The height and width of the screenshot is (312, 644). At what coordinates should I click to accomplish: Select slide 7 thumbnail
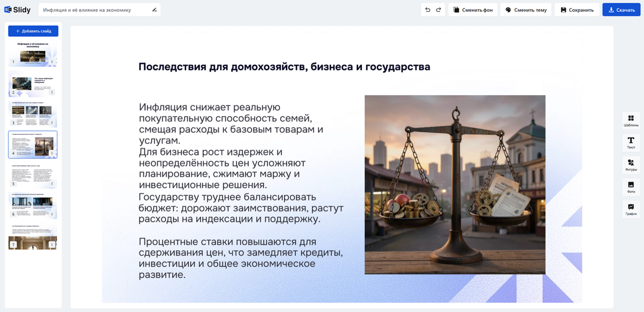pyautogui.click(x=33, y=237)
